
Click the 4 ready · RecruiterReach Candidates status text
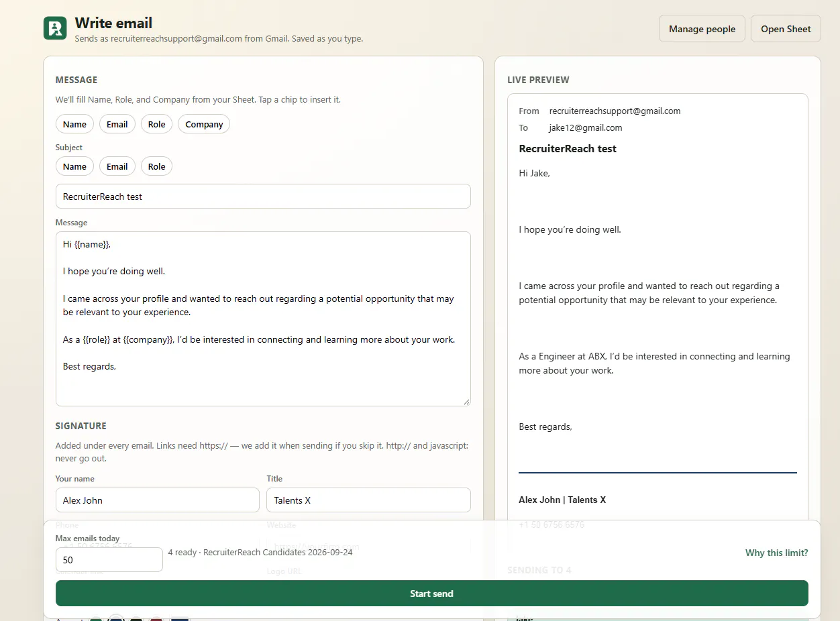tap(260, 553)
